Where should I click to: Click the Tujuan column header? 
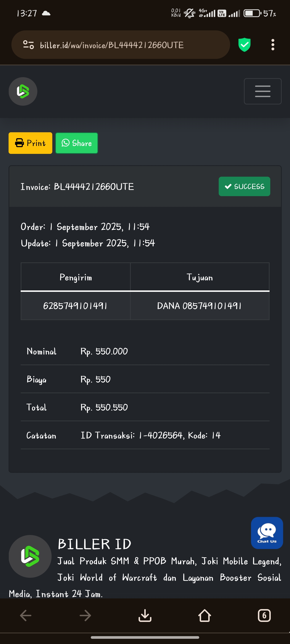click(x=199, y=277)
